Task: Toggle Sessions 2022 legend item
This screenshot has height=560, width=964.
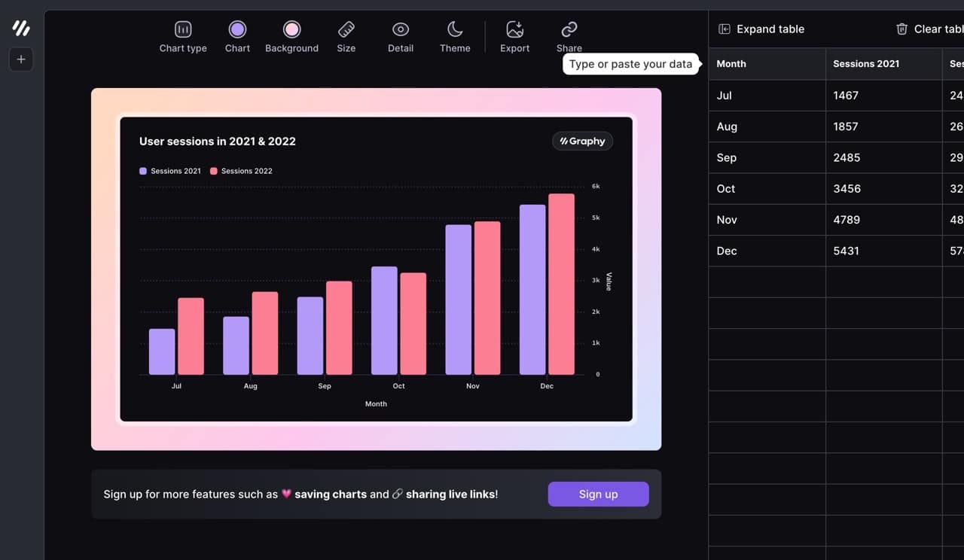Action: point(241,171)
